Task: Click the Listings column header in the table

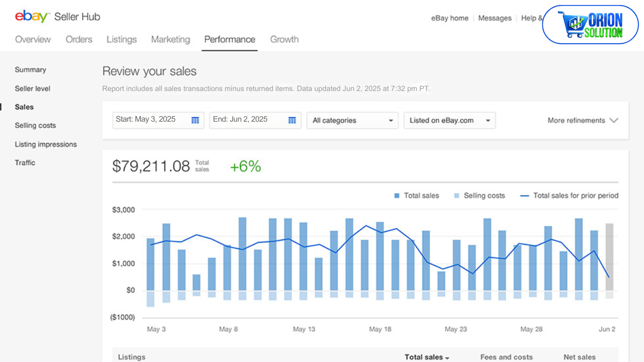Action: click(x=132, y=357)
